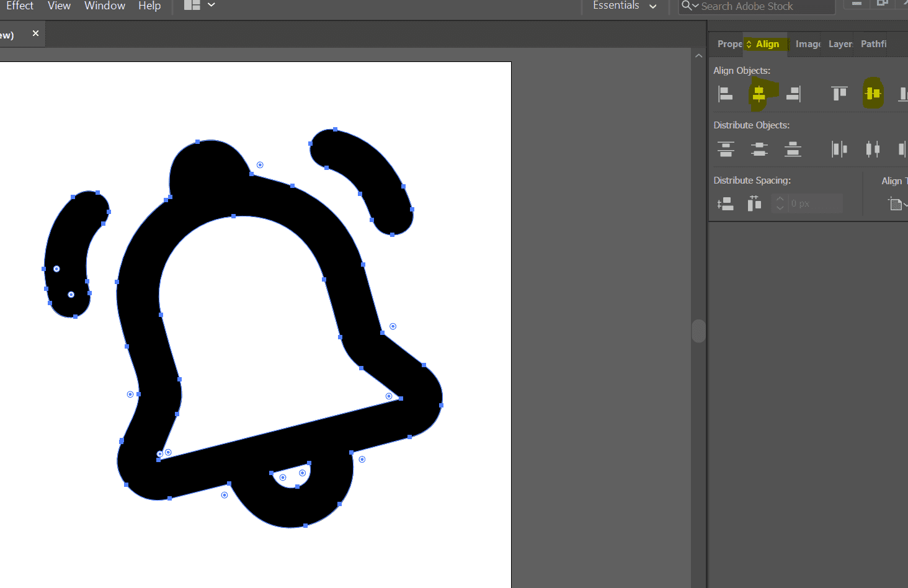Click the vertical scrollbar thumb
The width and height of the screenshot is (908, 588).
tap(699, 331)
